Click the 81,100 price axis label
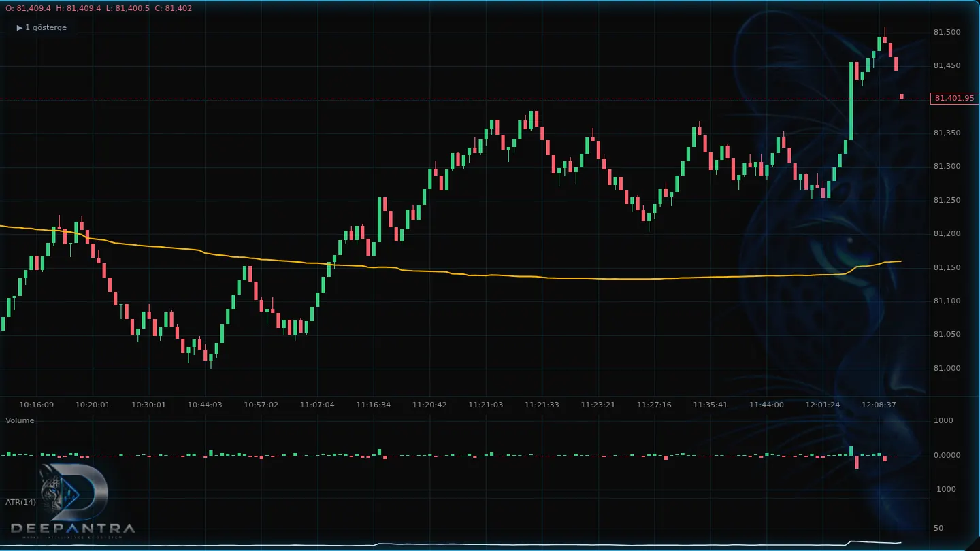980x551 pixels. pos(947,301)
